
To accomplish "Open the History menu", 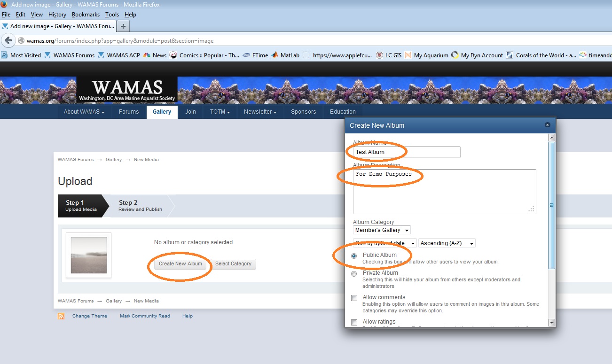I will click(x=57, y=15).
